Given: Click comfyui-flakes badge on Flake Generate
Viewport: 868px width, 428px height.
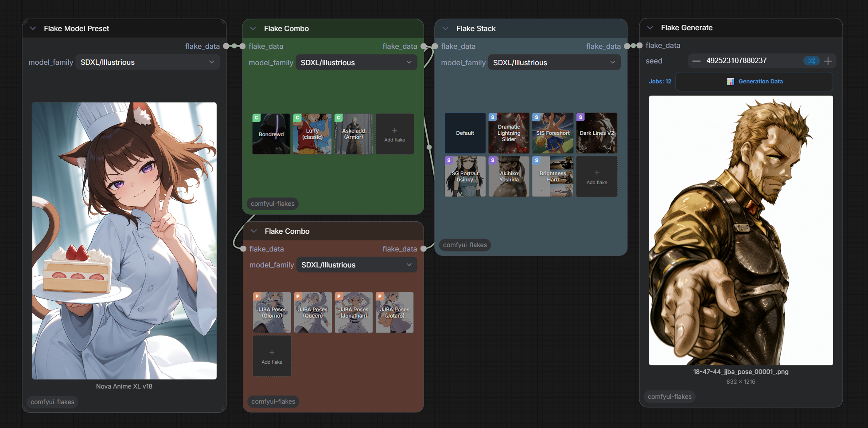Looking at the screenshot, I should pyautogui.click(x=669, y=397).
